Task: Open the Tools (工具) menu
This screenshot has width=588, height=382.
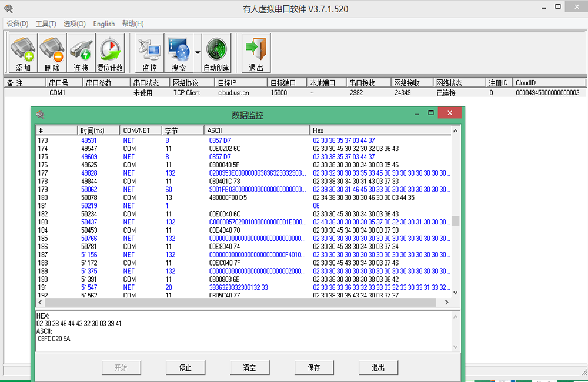Action: point(46,24)
